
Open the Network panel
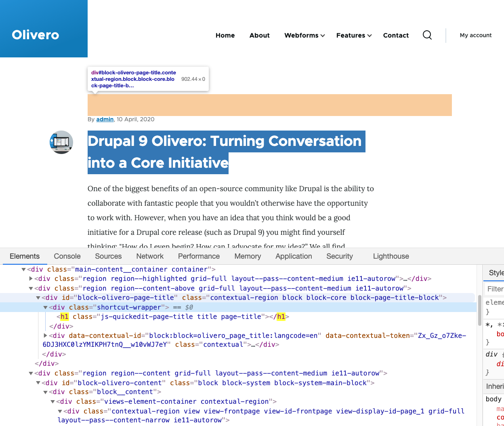tap(149, 256)
